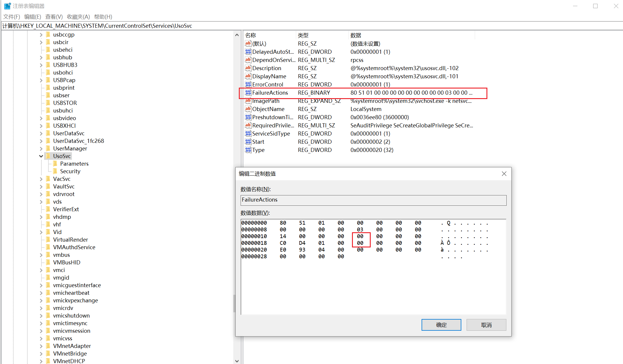Click the FailureActions binary value icon
Viewport: 623px width, 364px height.
click(248, 93)
